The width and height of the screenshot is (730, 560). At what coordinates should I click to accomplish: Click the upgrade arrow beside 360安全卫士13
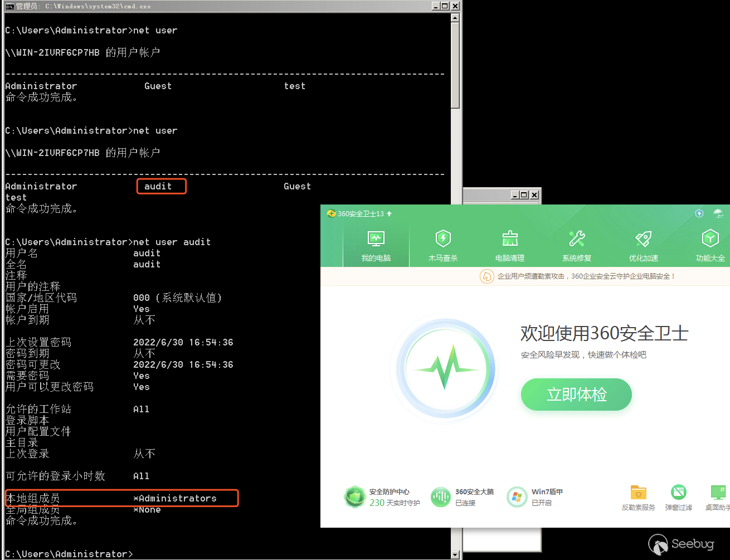pos(389,213)
